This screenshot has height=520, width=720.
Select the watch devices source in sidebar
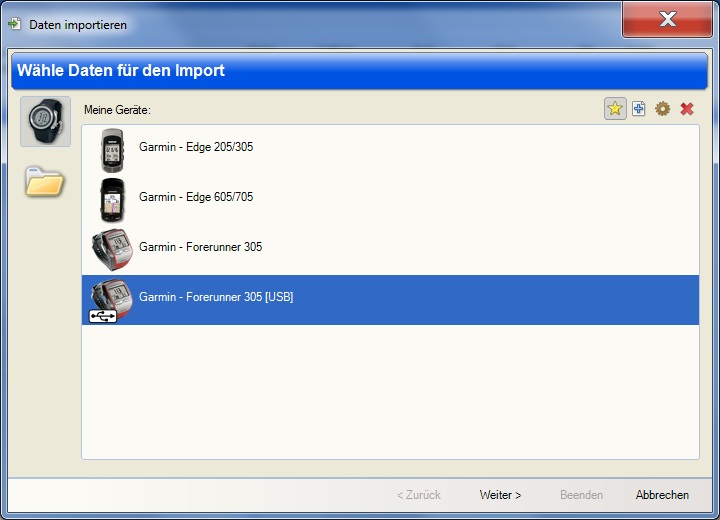click(x=45, y=122)
